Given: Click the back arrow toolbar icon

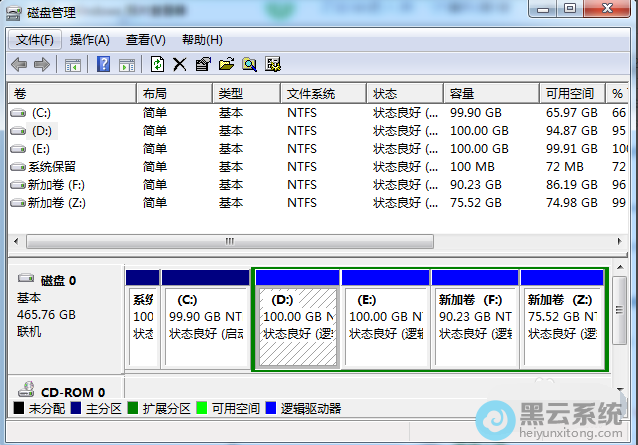Looking at the screenshot, I should pyautogui.click(x=19, y=65).
